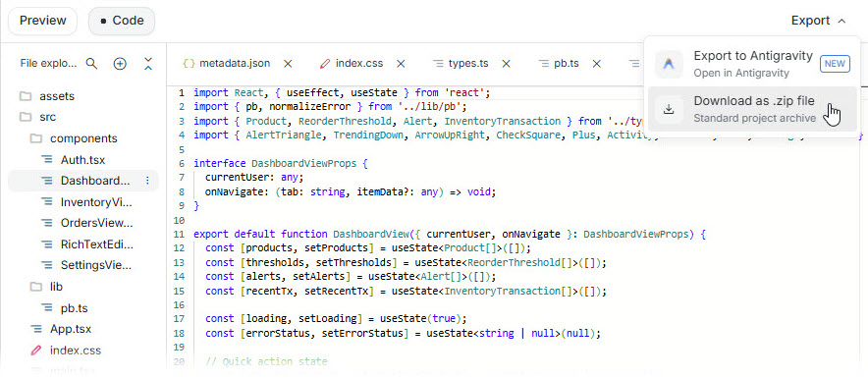Click the Antigravity logo icon

[669, 64]
